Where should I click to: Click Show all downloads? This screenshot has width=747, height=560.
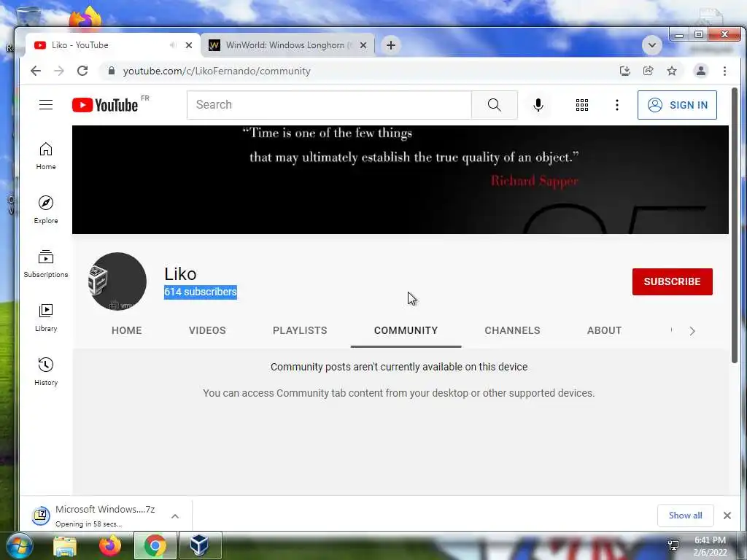tap(685, 516)
